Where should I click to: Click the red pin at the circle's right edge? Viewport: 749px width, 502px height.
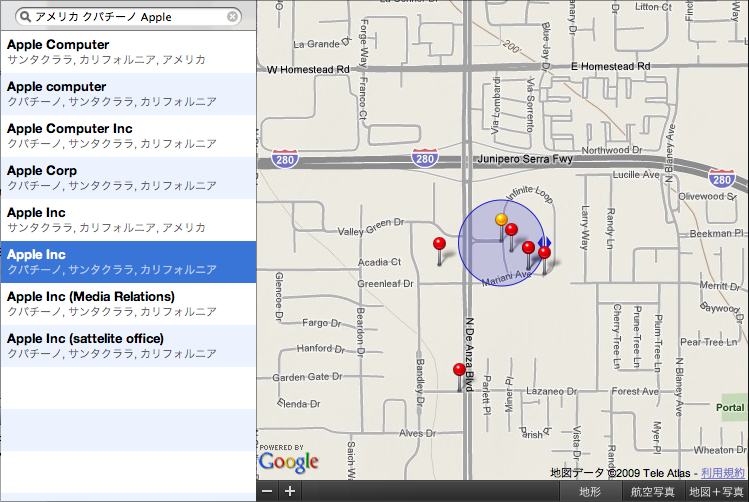pyautogui.click(x=544, y=253)
